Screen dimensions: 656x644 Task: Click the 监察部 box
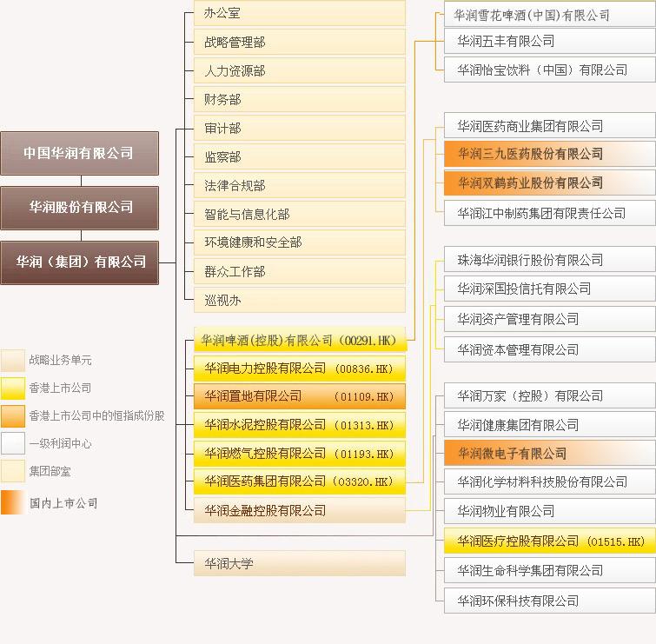[300, 156]
